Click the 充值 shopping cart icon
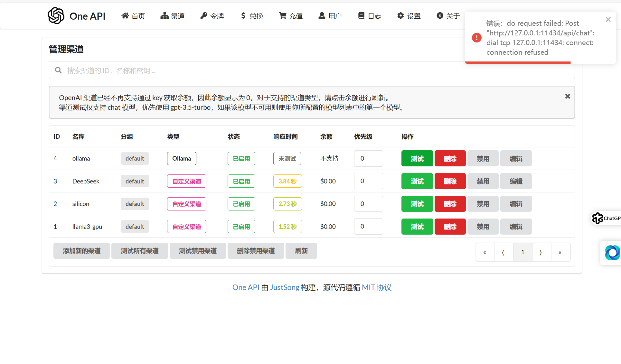 tap(283, 16)
